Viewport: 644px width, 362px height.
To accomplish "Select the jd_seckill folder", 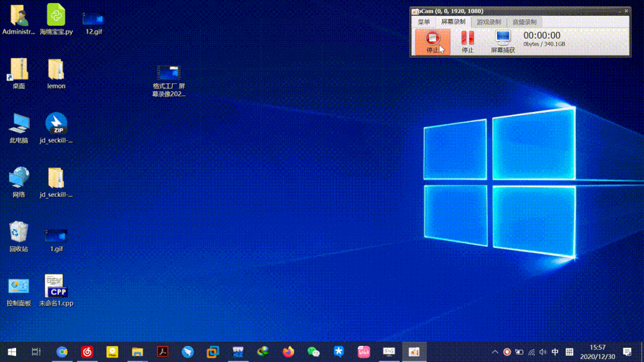I will point(56,182).
